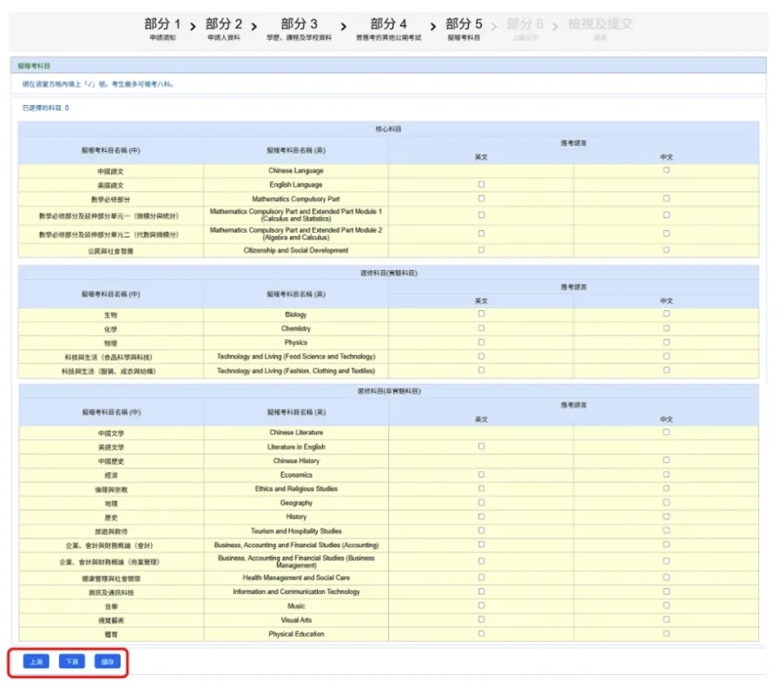The image size is (784, 687).
Task: Go to step 部分 2 申請人資料
Action: 223,29
